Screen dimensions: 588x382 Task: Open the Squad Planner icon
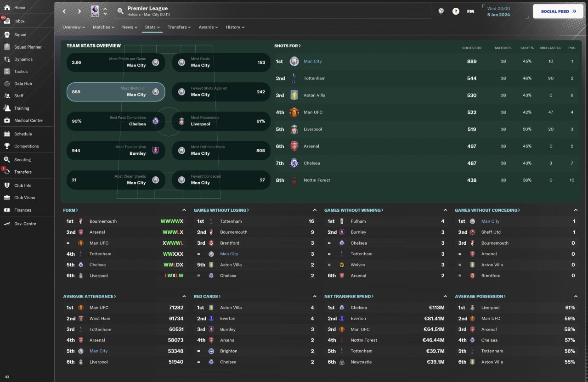[x=7, y=47]
